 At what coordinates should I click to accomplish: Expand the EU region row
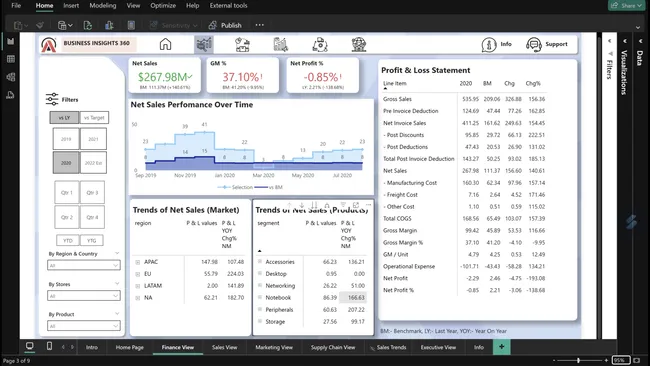[x=138, y=274]
